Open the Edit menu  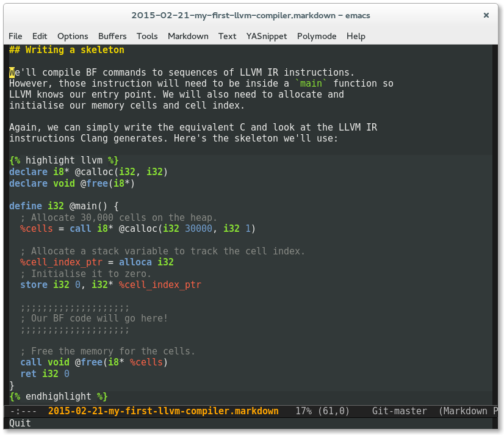click(40, 36)
